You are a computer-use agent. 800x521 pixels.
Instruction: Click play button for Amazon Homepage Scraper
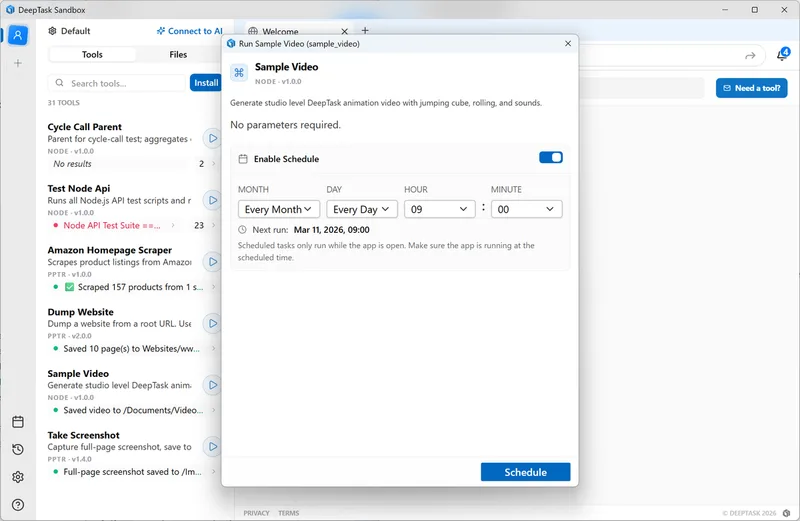pyautogui.click(x=212, y=261)
